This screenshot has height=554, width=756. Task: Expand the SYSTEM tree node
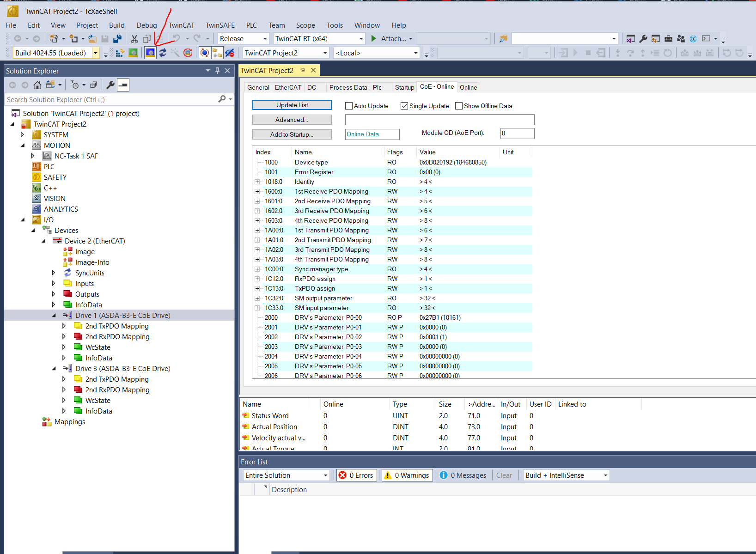pyautogui.click(x=22, y=135)
